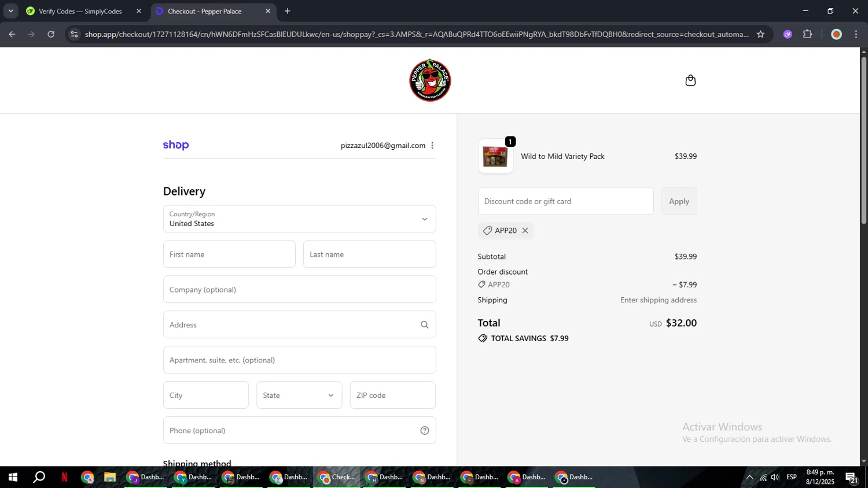Click the address search magnifier icon

click(x=425, y=325)
